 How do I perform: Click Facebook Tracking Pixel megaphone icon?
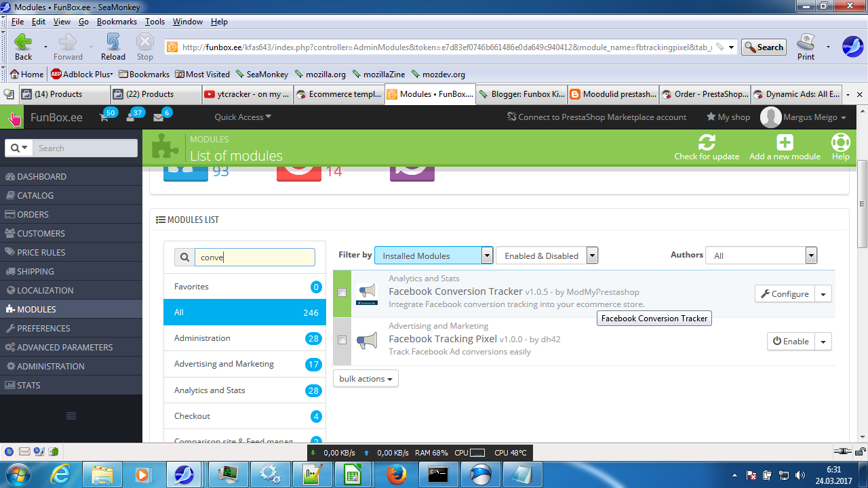366,341
